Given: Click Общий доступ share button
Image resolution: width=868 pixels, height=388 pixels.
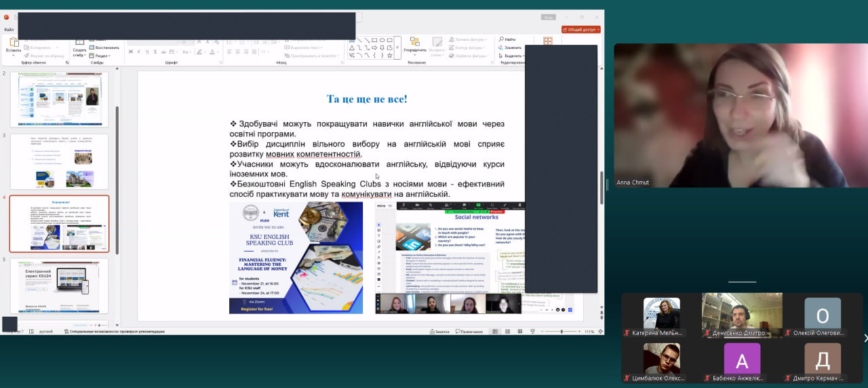Looking at the screenshot, I should point(580,30).
